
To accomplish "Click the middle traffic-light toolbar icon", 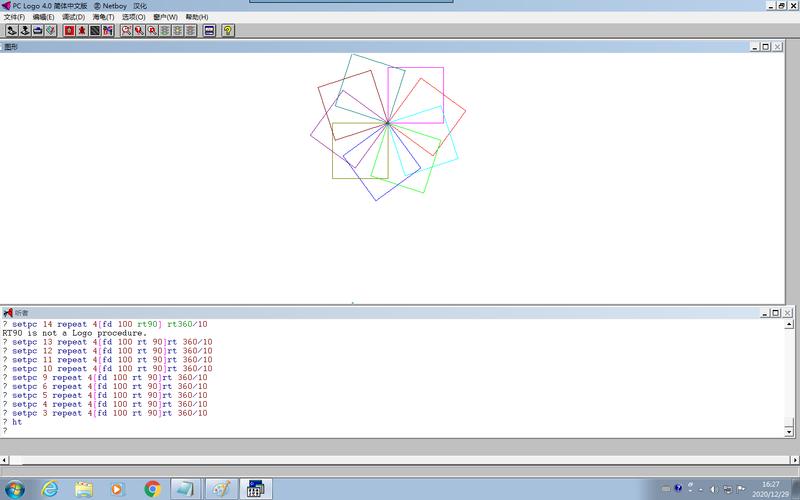I will coord(178,31).
